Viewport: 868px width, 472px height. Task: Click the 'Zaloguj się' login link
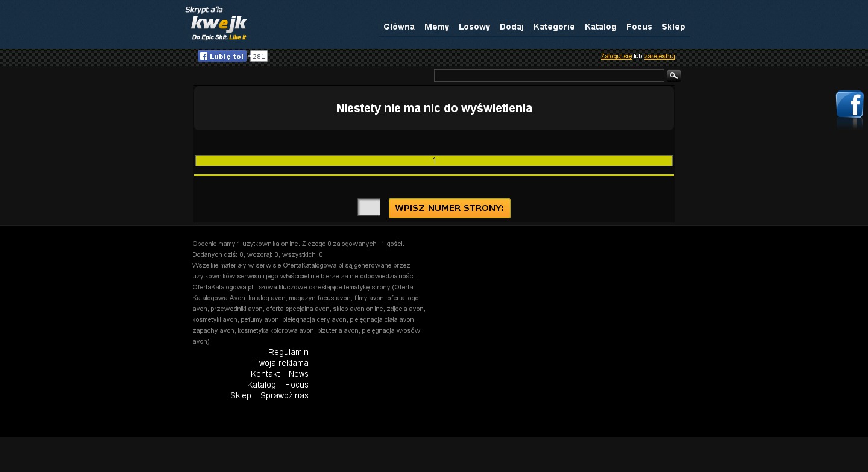pyautogui.click(x=616, y=56)
